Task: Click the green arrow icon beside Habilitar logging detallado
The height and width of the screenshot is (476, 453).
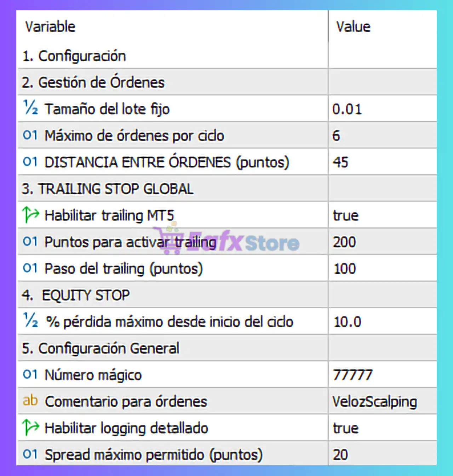Action: click(x=30, y=428)
